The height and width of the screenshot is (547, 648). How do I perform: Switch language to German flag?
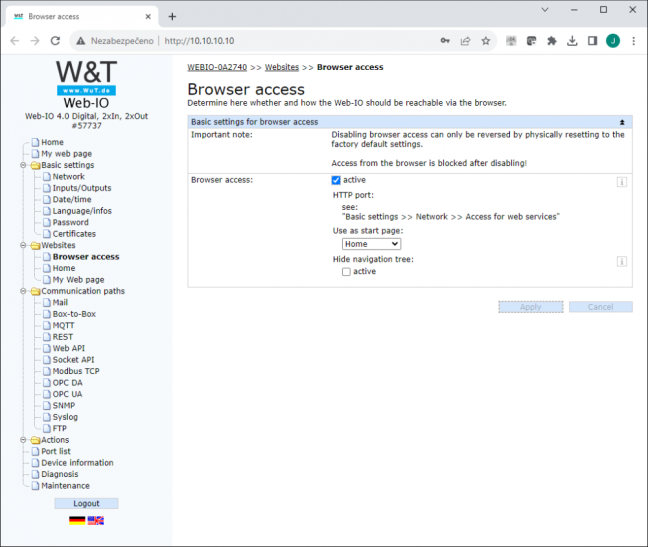pos(77,521)
